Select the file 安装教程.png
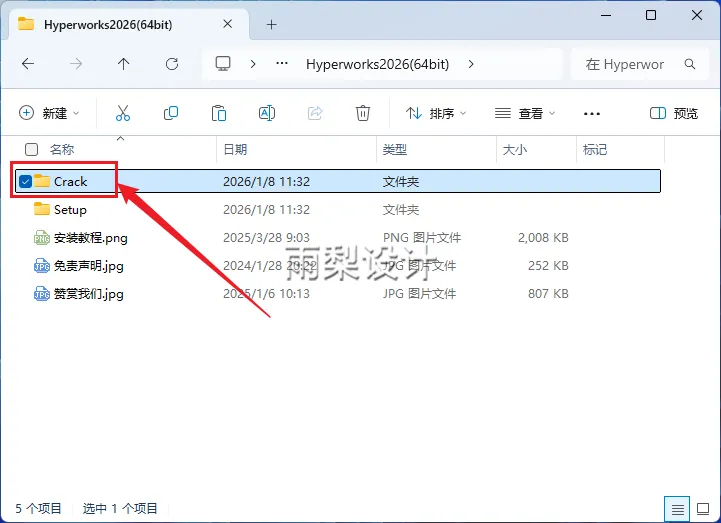Image resolution: width=721 pixels, height=523 pixels. pyautogui.click(x=91, y=237)
